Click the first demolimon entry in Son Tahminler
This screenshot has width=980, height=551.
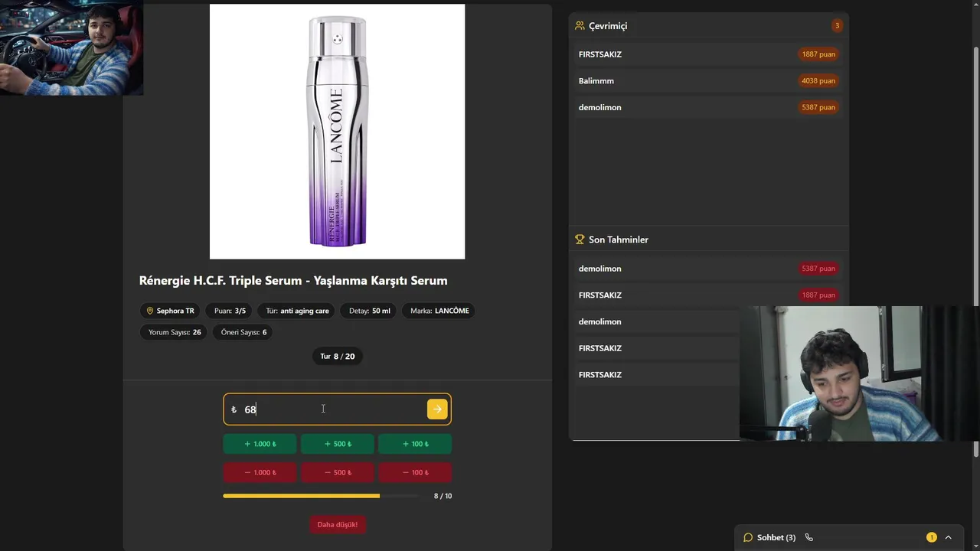point(708,269)
